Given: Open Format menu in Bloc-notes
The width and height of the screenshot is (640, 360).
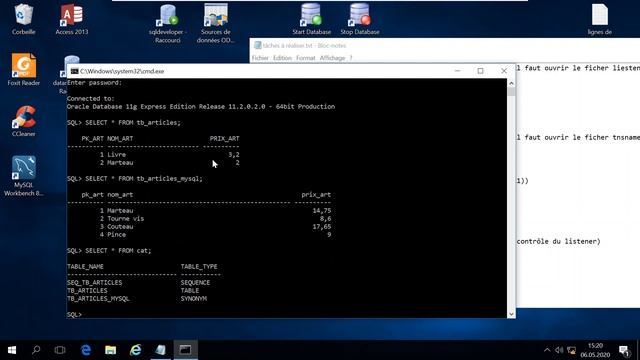Looking at the screenshot, I should click(306, 58).
